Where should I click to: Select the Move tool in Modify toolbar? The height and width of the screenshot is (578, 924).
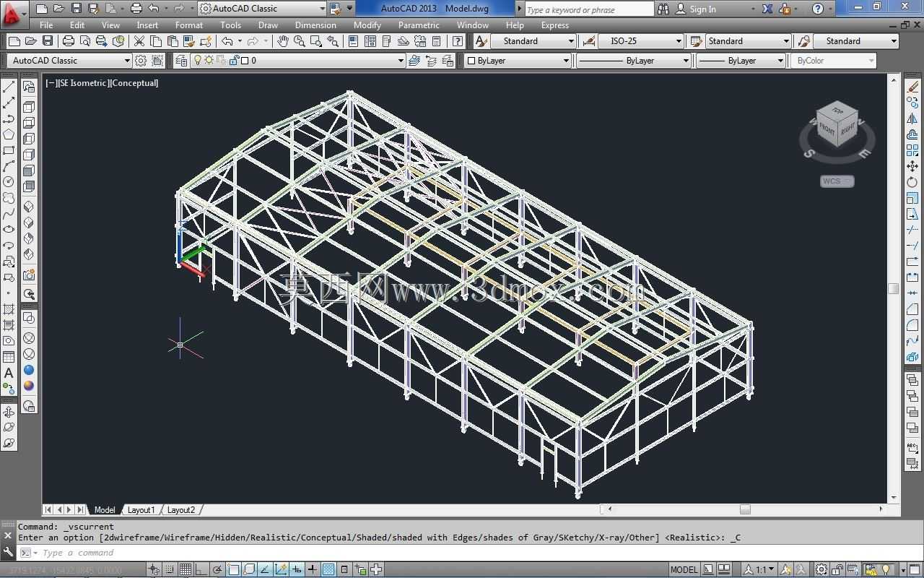coord(913,166)
